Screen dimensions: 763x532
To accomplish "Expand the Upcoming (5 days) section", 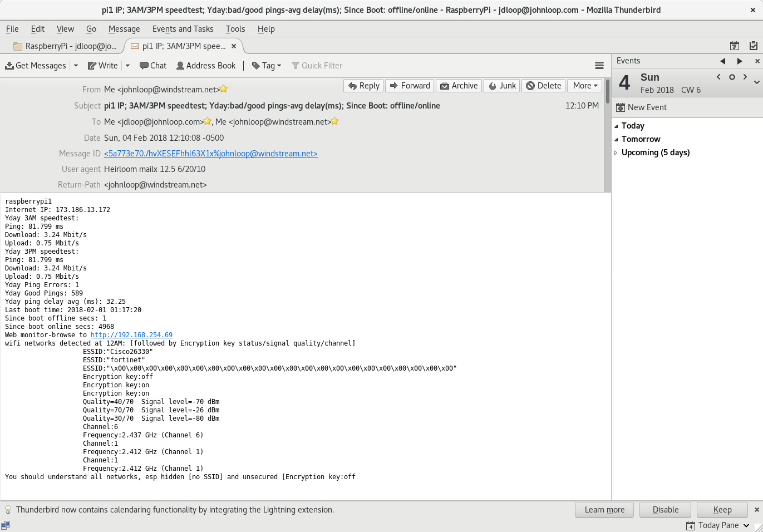I will pyautogui.click(x=616, y=152).
